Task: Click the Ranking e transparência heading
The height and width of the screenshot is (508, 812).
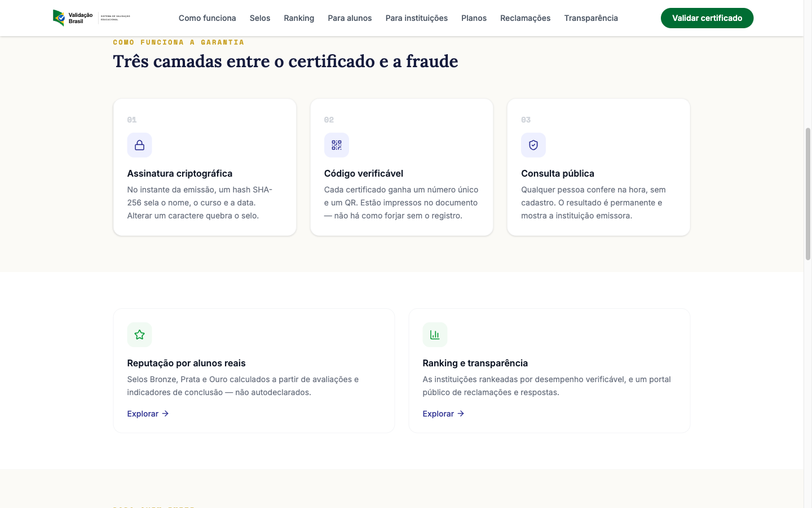Action: [x=475, y=363]
